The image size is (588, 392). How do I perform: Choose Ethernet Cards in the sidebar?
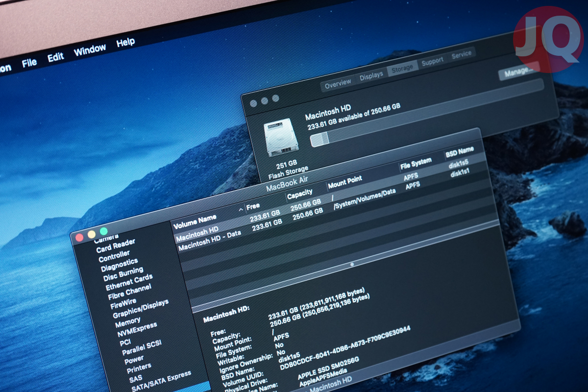tap(130, 283)
